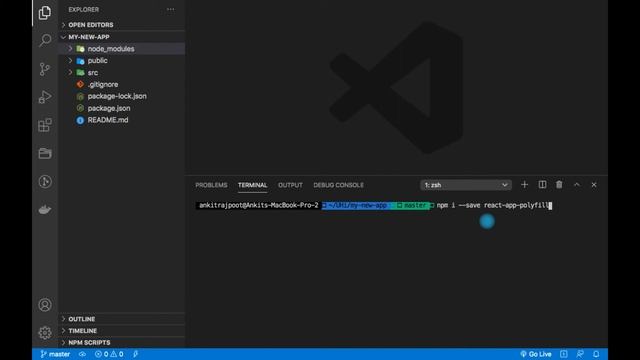Close the terminal panel
This screenshot has width=640, height=360.
point(594,185)
